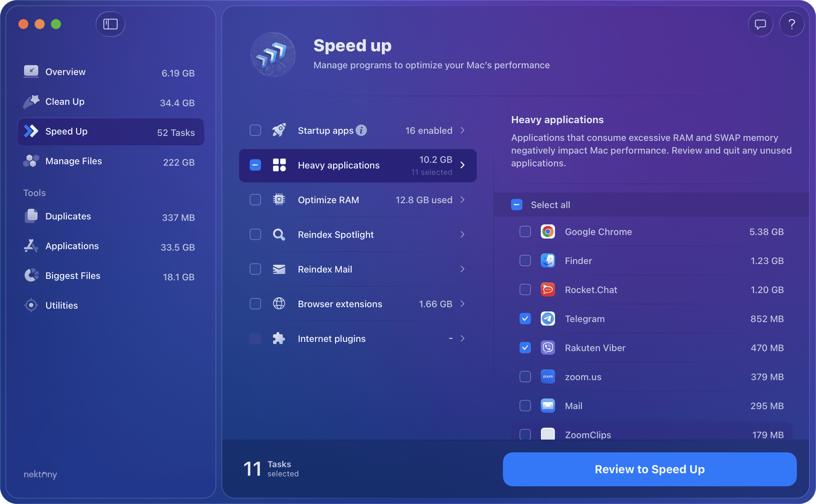Viewport: 816px width, 504px height.
Task: Toggle the Select all checkbox
Action: point(516,205)
